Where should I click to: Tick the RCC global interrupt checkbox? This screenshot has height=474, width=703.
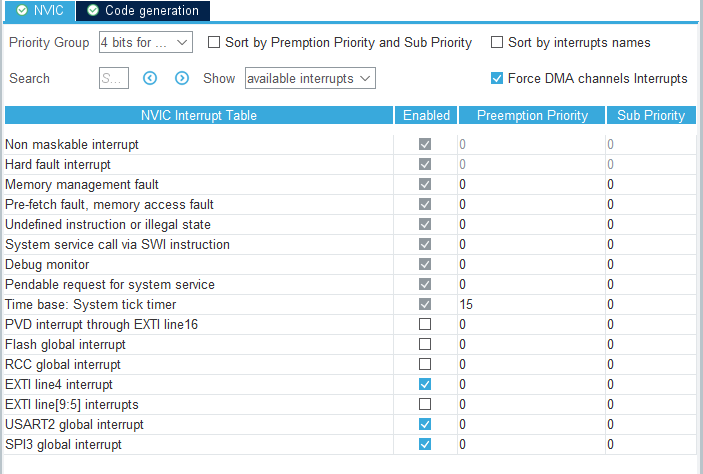click(426, 364)
